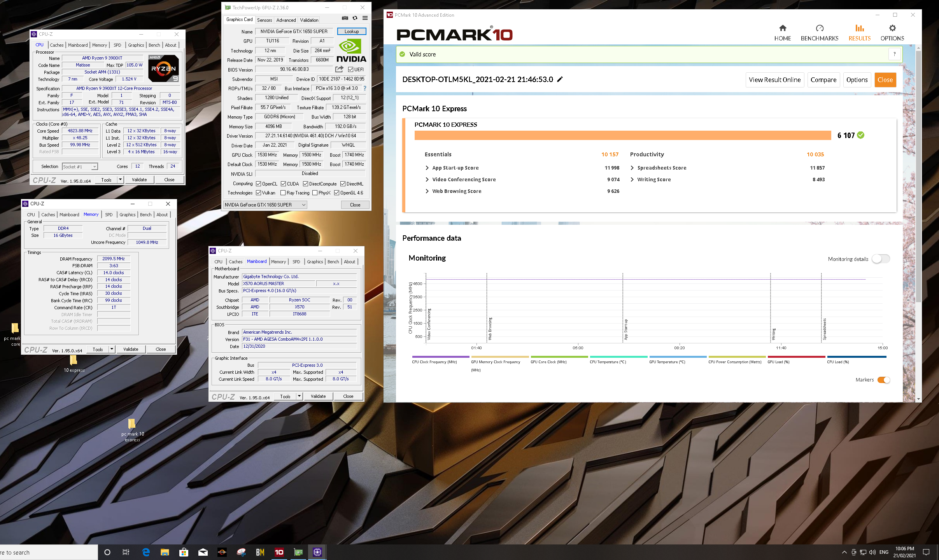Toggle PhysX checkbox in GPU-Z
The width and height of the screenshot is (939, 560).
tap(315, 193)
